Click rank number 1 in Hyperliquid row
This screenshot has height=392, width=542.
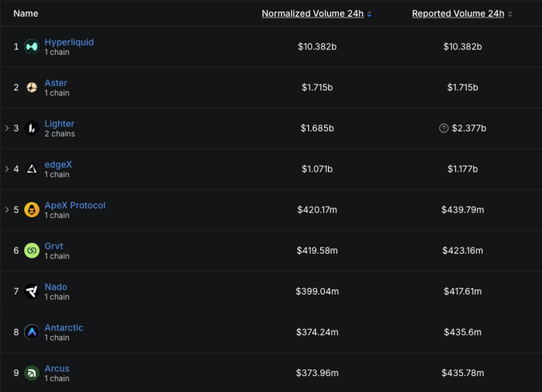[16, 46]
